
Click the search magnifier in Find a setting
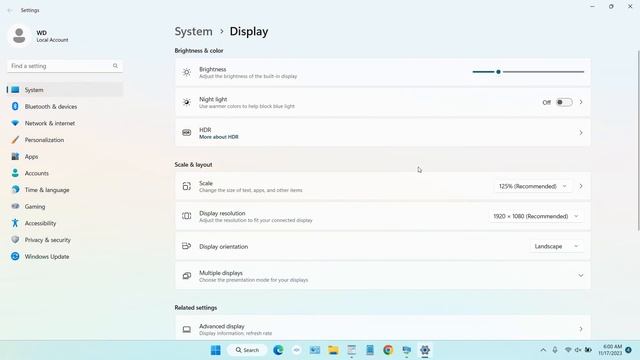pyautogui.click(x=116, y=66)
